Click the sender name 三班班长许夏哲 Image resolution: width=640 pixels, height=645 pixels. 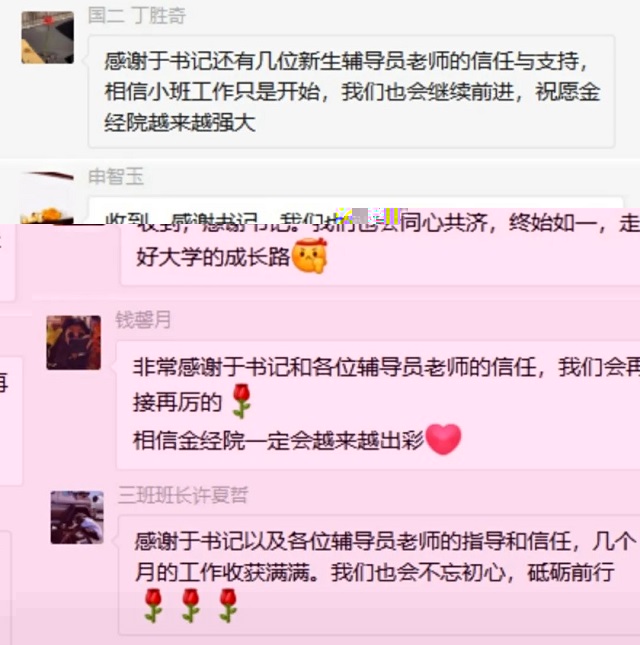pos(183,495)
